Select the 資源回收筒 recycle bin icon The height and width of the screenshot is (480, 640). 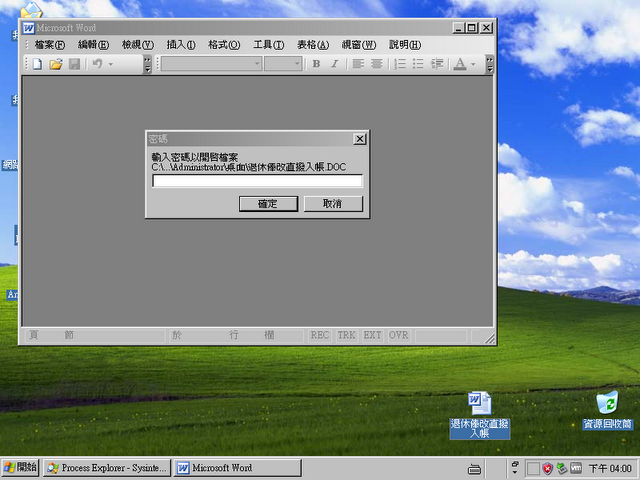[607, 410]
